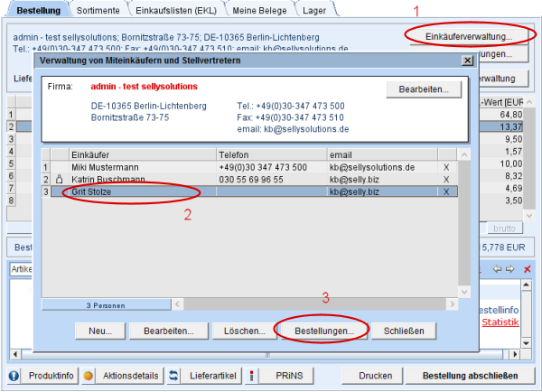Image resolution: width=542 pixels, height=392 pixels.
Task: Select buyer row Grit Stolze
Action: pos(249,191)
